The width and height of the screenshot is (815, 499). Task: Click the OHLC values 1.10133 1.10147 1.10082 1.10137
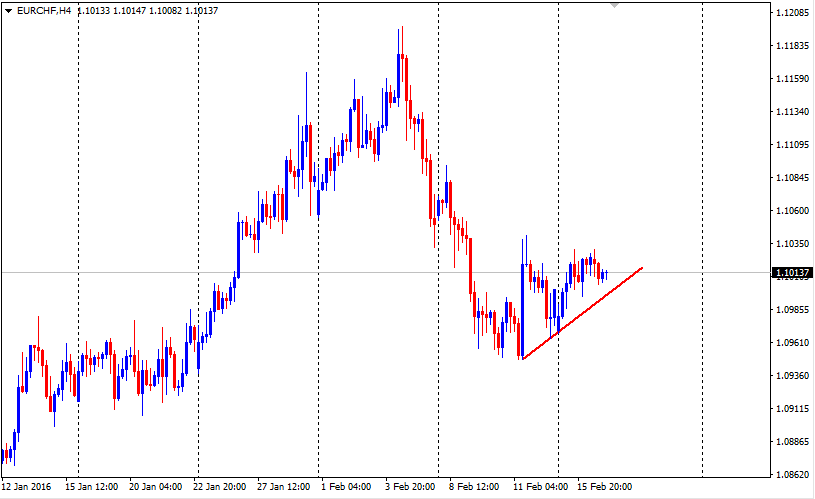[x=148, y=11]
